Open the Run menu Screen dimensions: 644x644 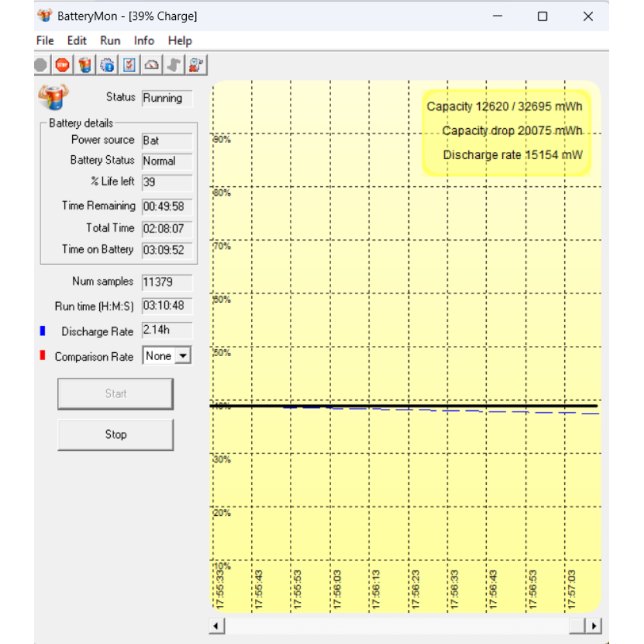110,41
